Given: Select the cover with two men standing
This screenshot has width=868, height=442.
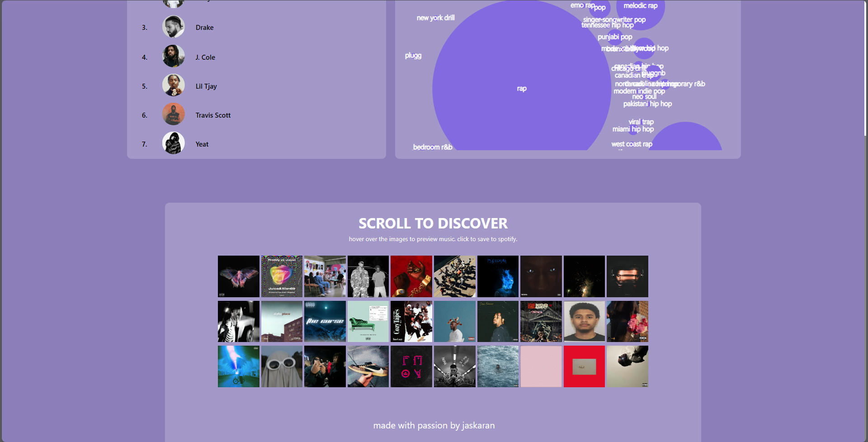Looking at the screenshot, I should (368, 276).
